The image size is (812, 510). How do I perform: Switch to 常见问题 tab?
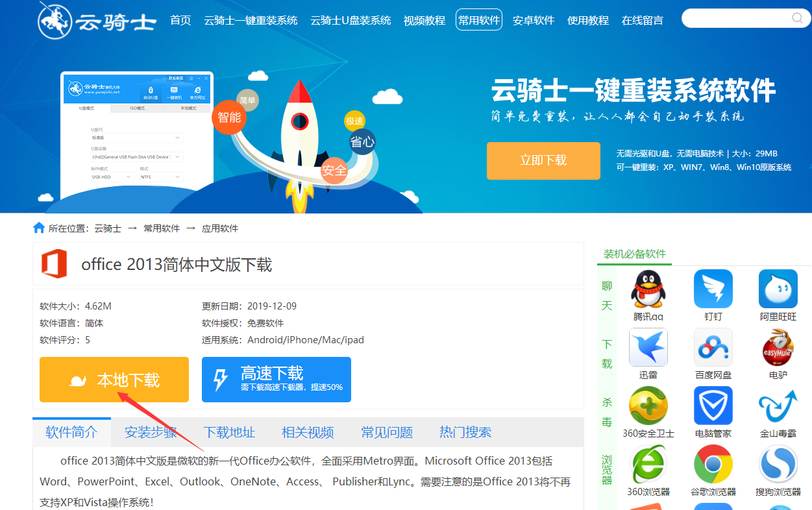[387, 432]
